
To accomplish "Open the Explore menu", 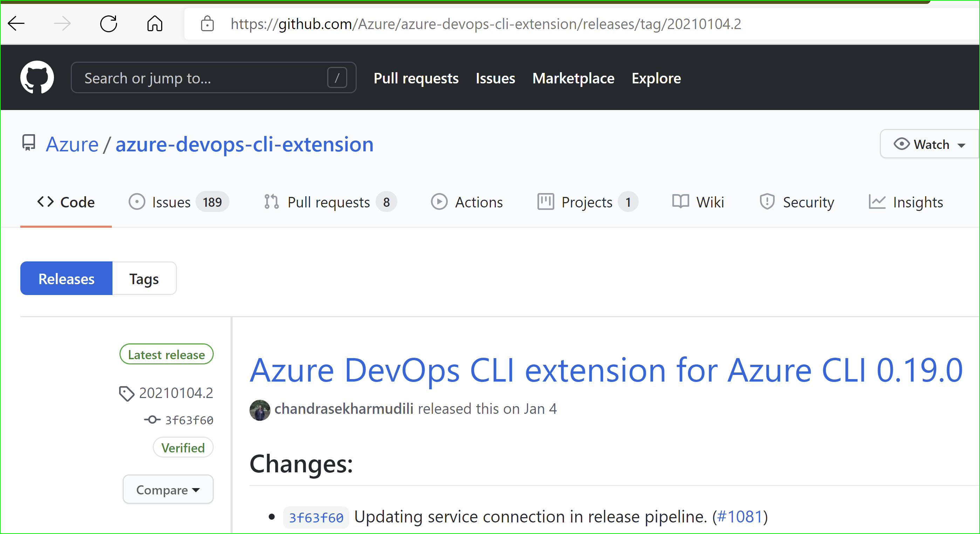I will pos(656,78).
